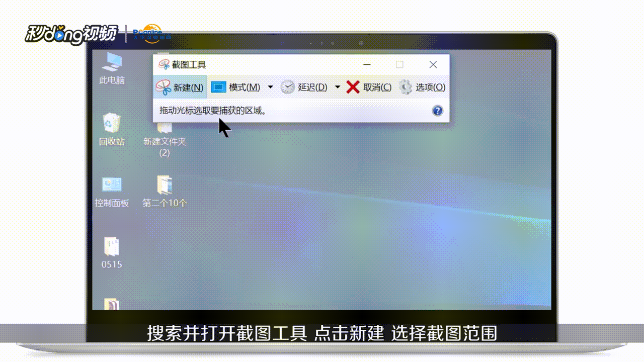Click New (新建) in Snipping Tool
This screenshot has height=362, width=644.
[180, 87]
